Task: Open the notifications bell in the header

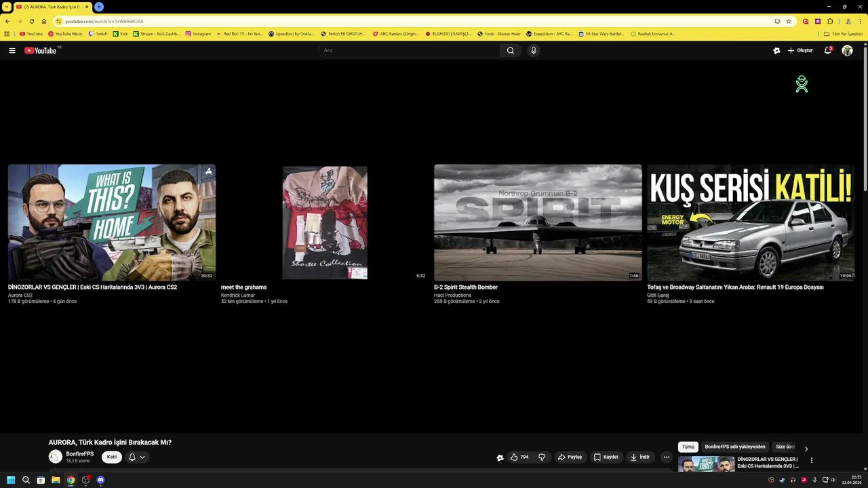Action: point(828,50)
